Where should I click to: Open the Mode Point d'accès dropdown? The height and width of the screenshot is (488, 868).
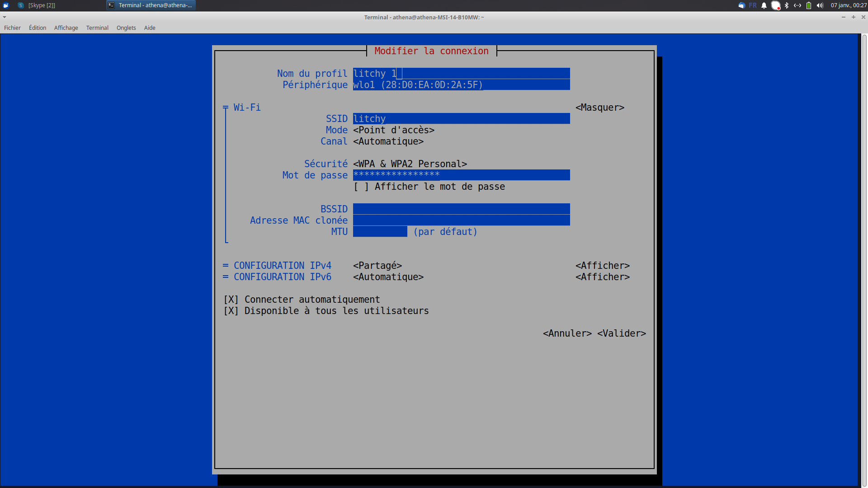393,130
